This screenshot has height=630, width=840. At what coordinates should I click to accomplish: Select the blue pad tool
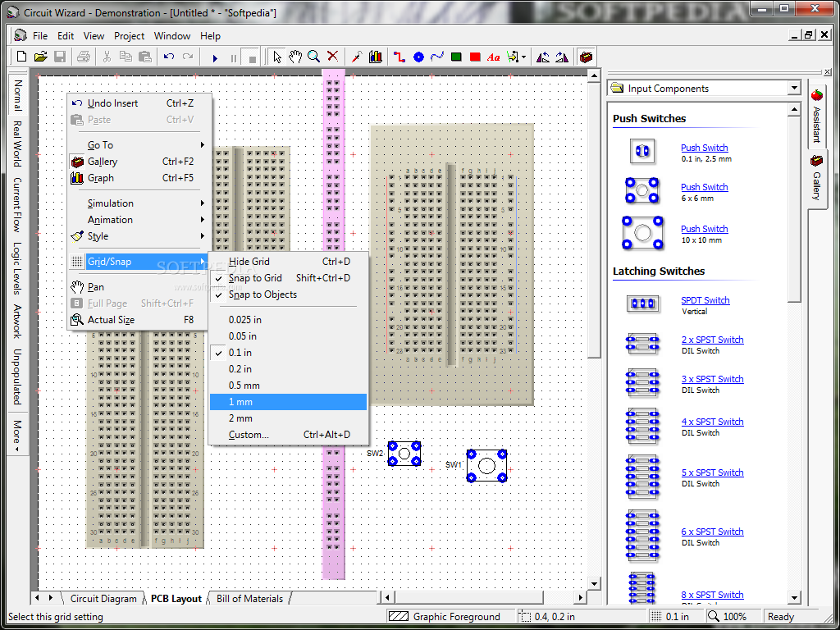coord(418,57)
